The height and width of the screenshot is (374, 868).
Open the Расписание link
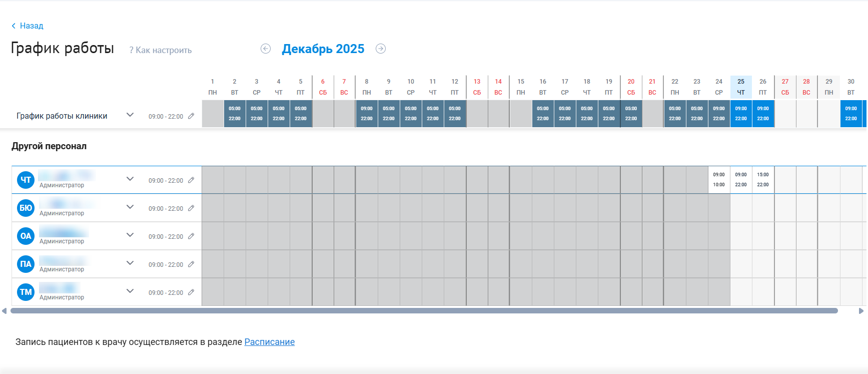pos(269,342)
